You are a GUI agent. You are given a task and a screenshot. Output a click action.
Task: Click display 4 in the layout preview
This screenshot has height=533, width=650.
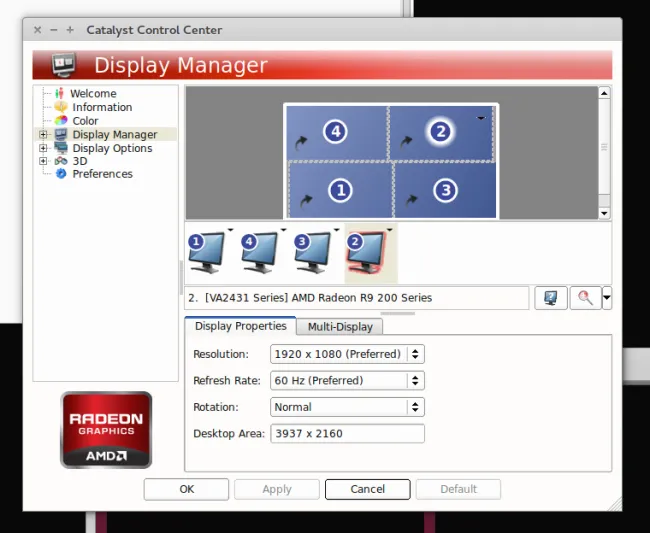tap(337, 133)
